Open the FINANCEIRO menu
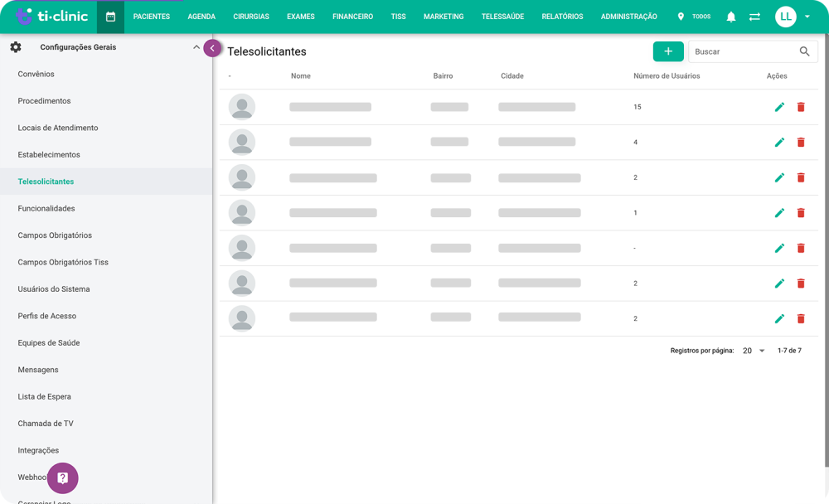Screen dimensions: 829x504 tap(352, 17)
